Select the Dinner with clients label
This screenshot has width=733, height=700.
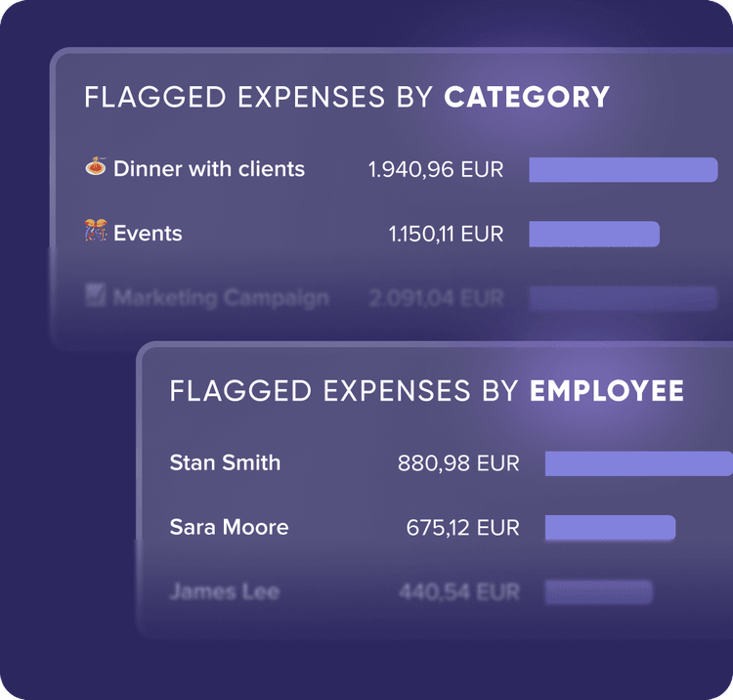click(209, 169)
